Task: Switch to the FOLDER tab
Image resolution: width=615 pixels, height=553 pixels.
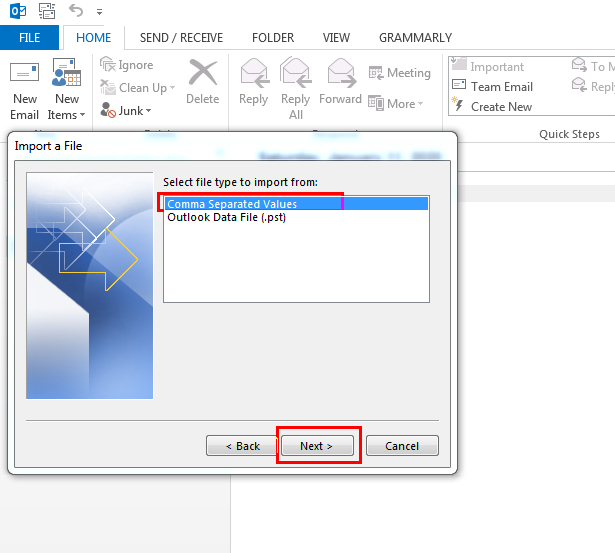Action: tap(273, 38)
